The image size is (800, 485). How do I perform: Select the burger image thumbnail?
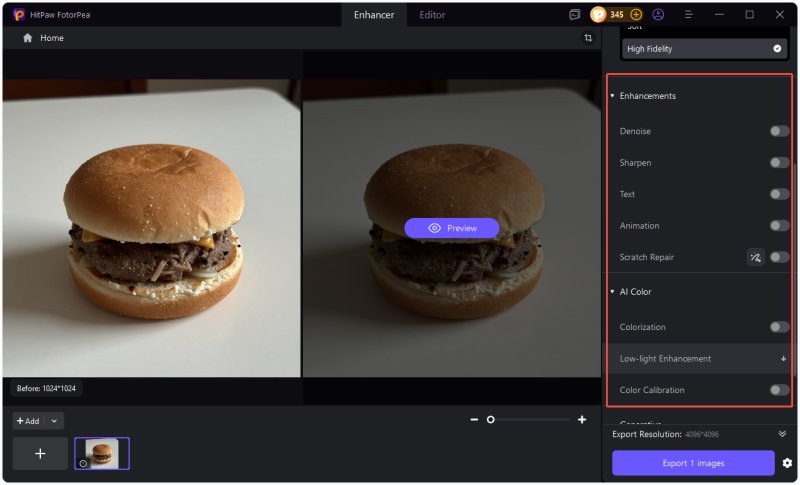point(102,453)
